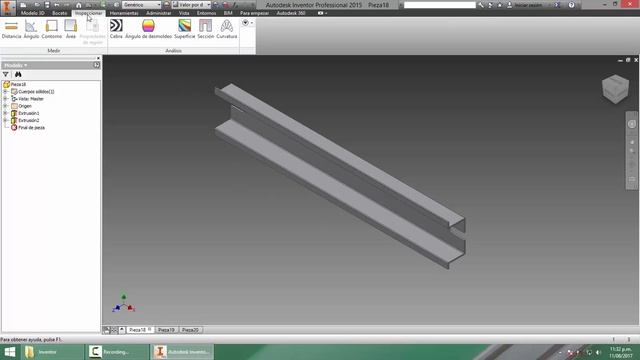Viewport: 640px width, 360px height.
Task: Open the Herramientas ribbon tab
Action: click(124, 13)
